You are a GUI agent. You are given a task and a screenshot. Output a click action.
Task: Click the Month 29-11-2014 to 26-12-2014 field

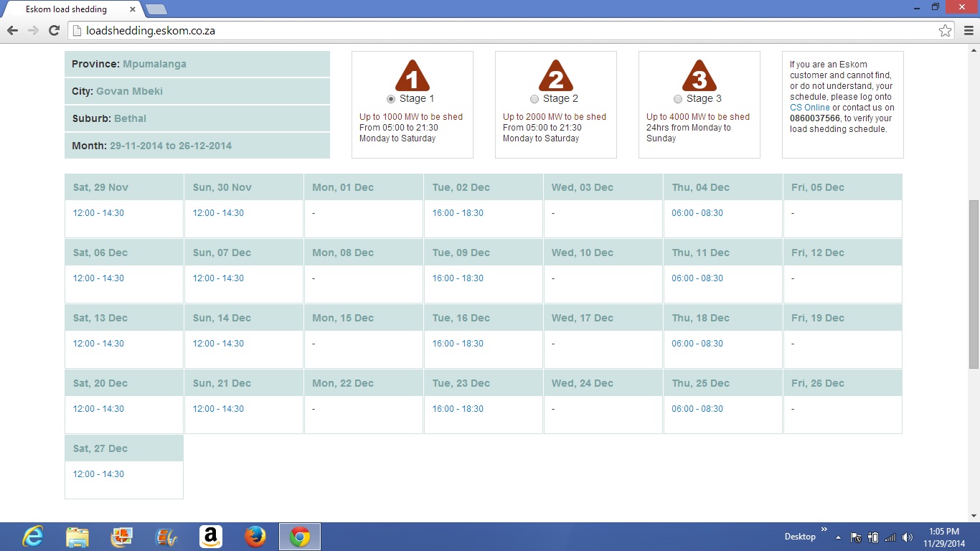point(197,146)
